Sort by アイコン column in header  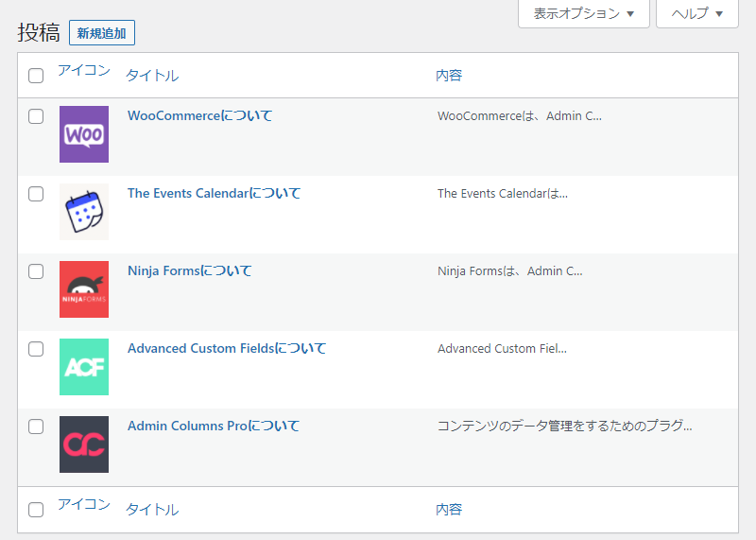pyautogui.click(x=84, y=71)
